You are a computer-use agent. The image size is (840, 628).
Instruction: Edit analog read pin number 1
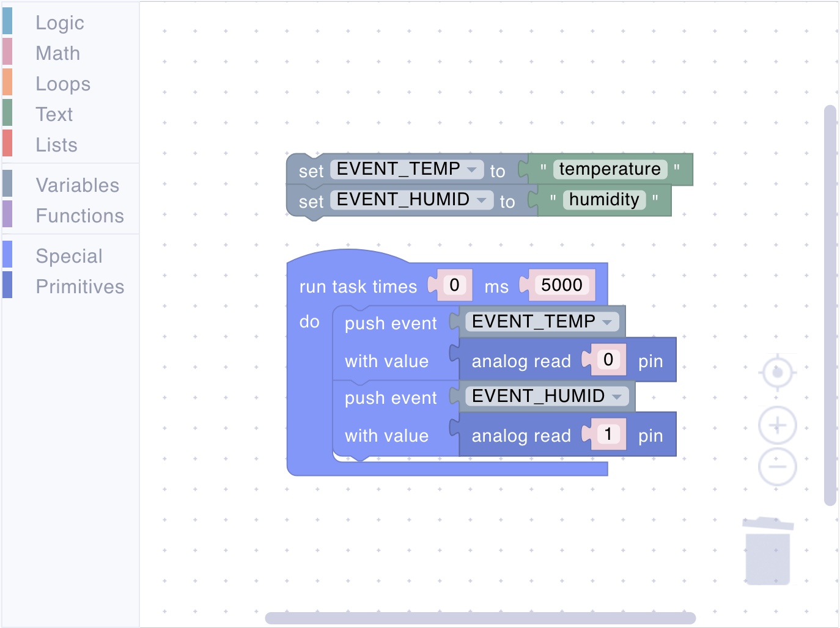(608, 434)
